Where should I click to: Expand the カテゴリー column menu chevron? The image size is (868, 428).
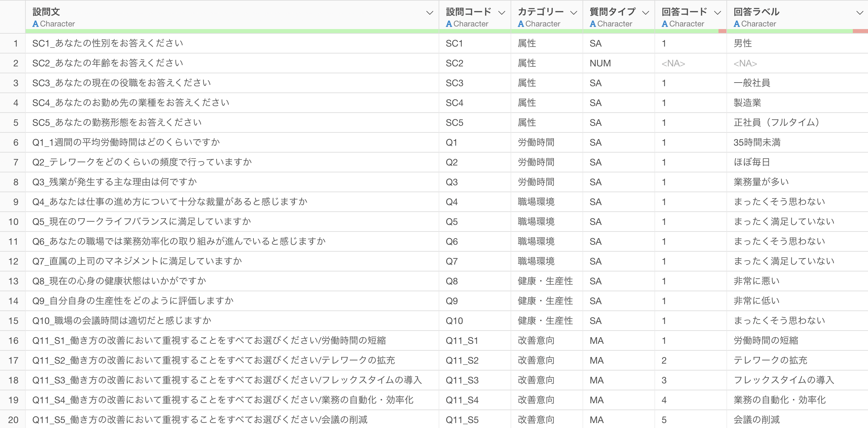click(574, 13)
